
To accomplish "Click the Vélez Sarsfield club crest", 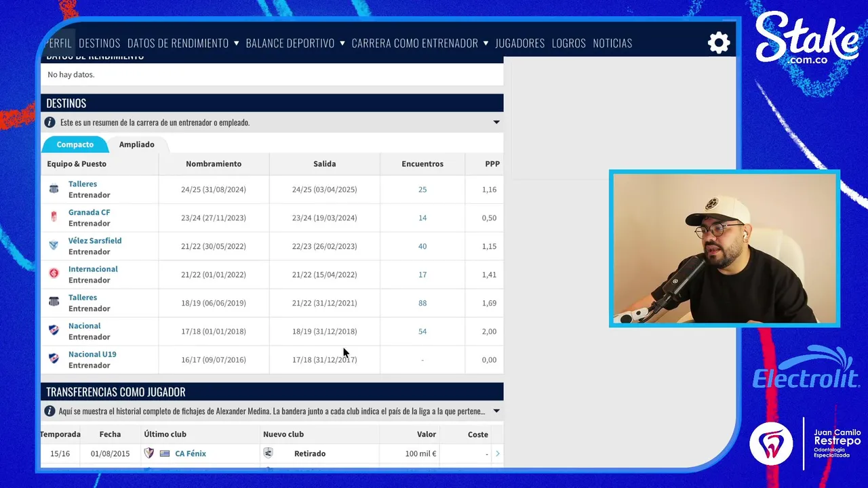I will coord(54,245).
